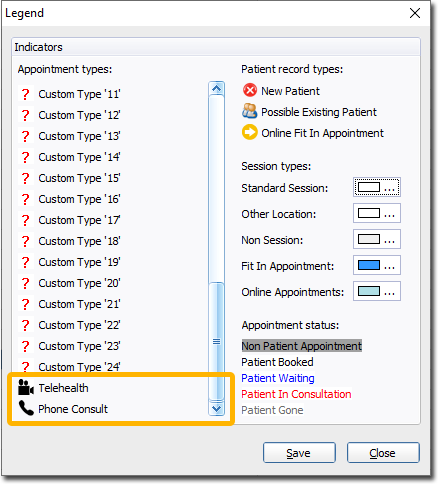This screenshot has height=484, width=438.
Task: Click the yellow Online Fit In Appointment arrow icon
Action: point(250,132)
